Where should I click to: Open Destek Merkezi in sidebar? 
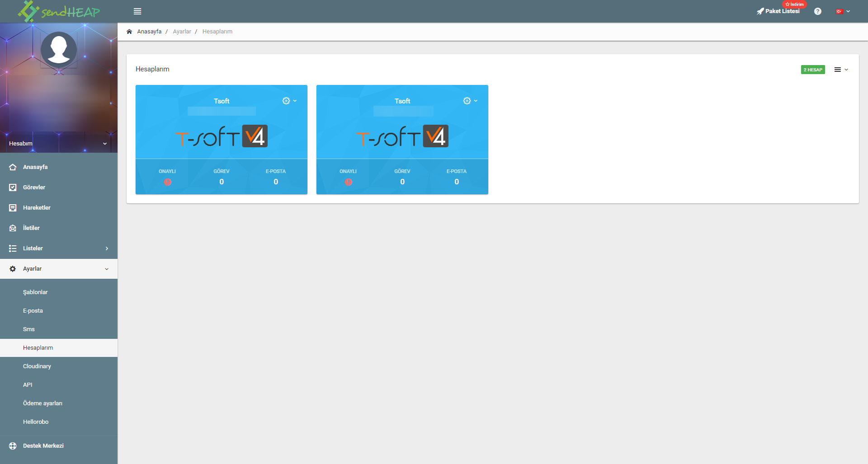tap(59, 446)
